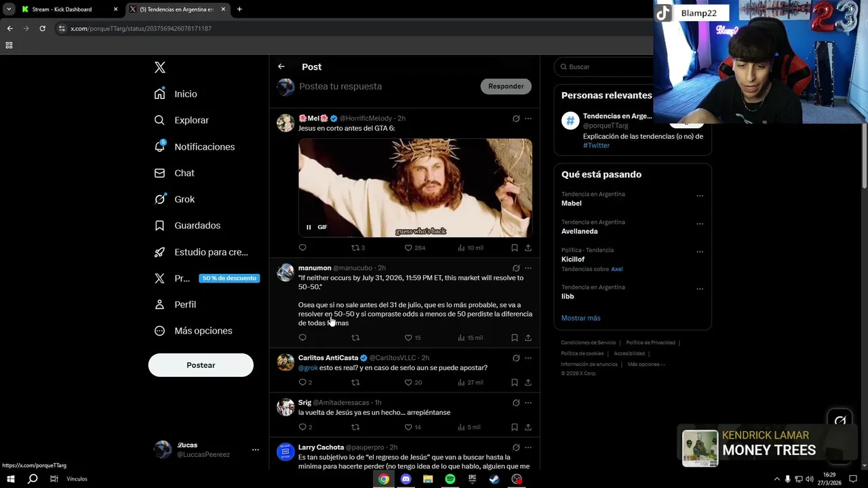The image size is (868, 488).
Task: Click the Postear button
Action: click(x=201, y=365)
